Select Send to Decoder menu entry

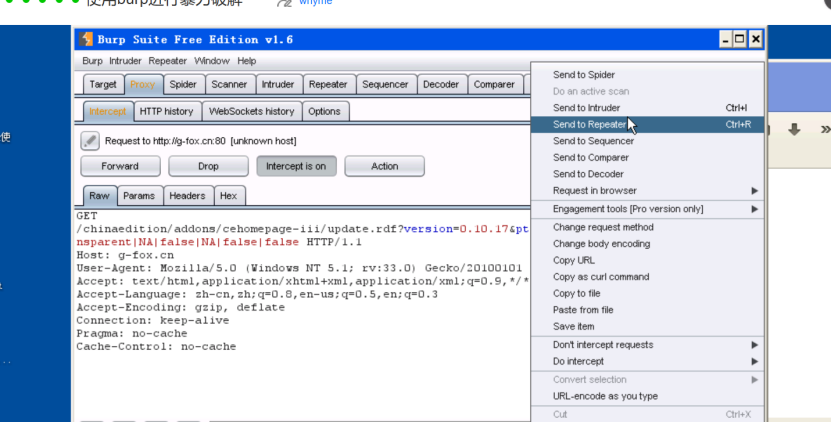[x=648, y=173]
